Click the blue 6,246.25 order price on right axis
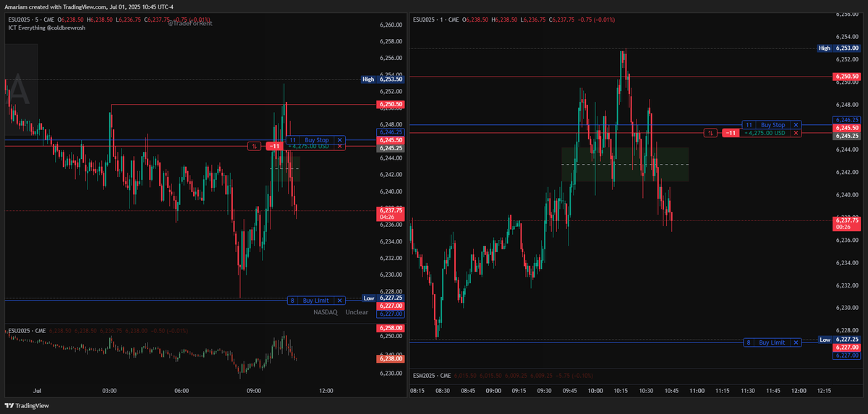This screenshot has width=868, height=414. (847, 119)
